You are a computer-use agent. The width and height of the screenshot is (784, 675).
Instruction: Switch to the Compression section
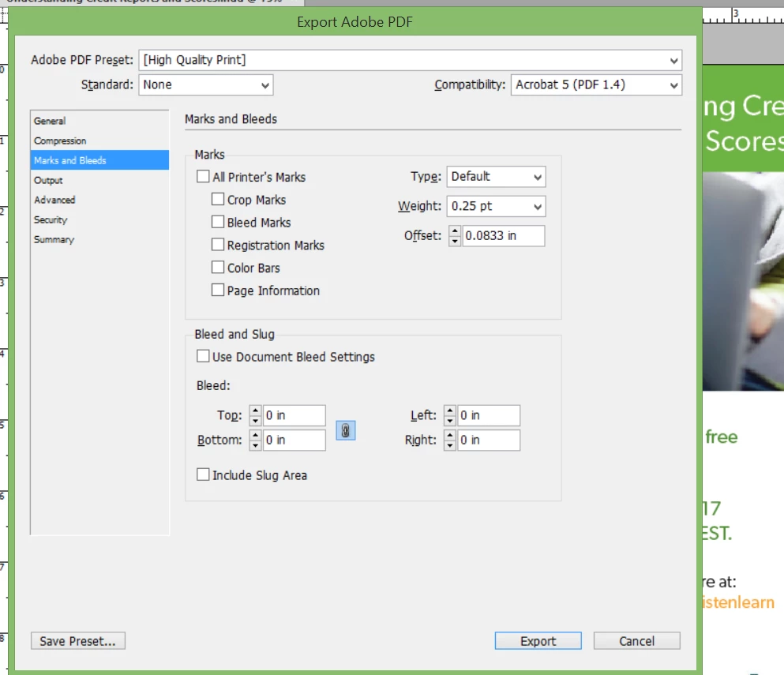99,141
